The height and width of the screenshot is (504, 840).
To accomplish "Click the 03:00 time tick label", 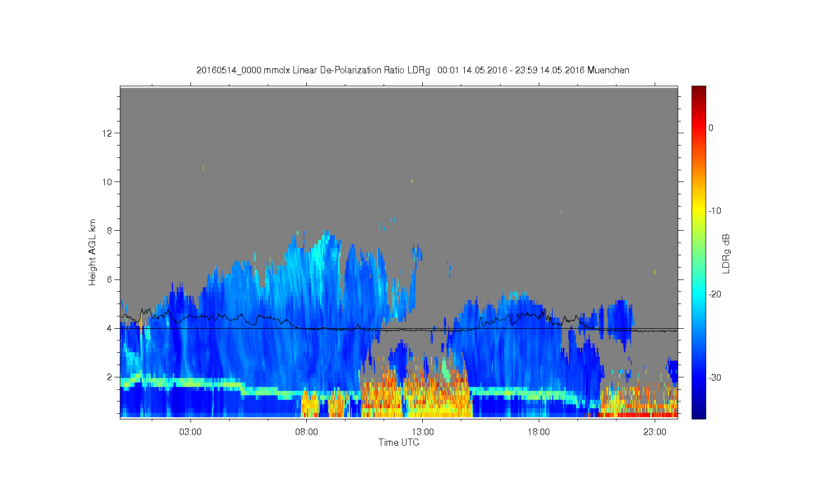I will (x=190, y=432).
